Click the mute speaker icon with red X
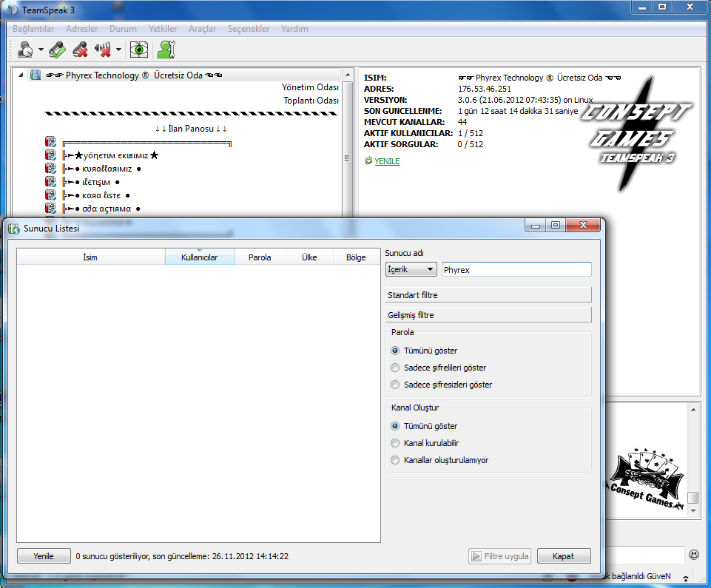This screenshot has height=588, width=711. [x=103, y=50]
